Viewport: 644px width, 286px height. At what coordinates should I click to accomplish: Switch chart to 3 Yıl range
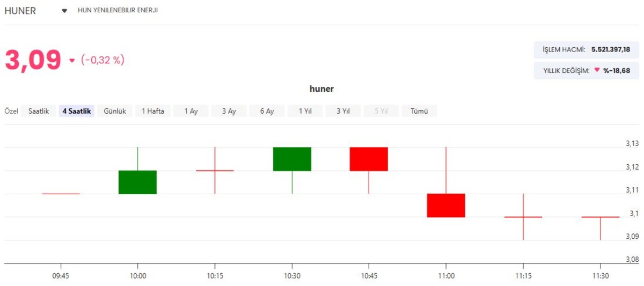(343, 111)
